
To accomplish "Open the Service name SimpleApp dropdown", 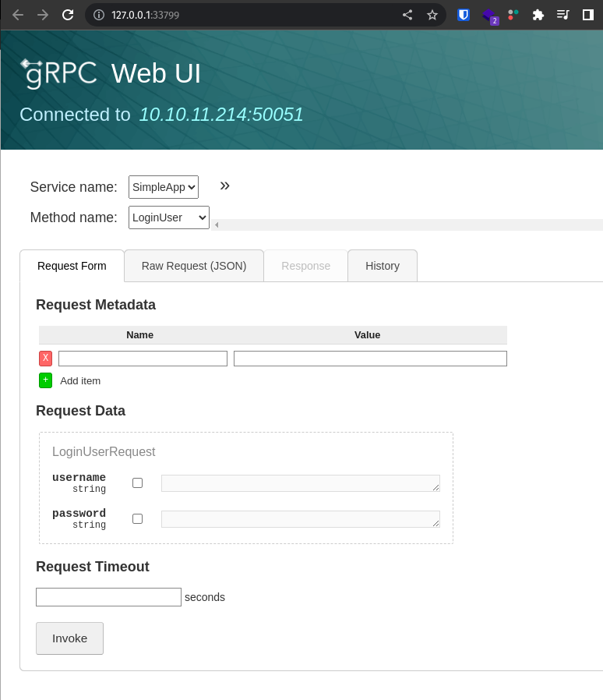I will 164,187.
